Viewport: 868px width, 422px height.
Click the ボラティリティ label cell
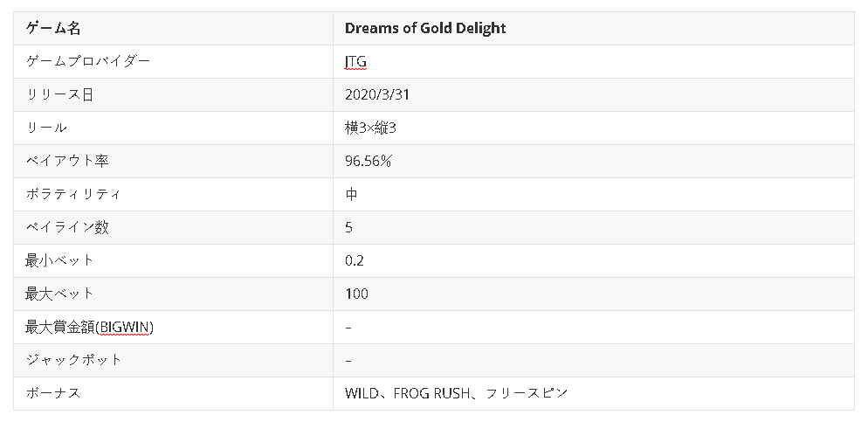73,194
